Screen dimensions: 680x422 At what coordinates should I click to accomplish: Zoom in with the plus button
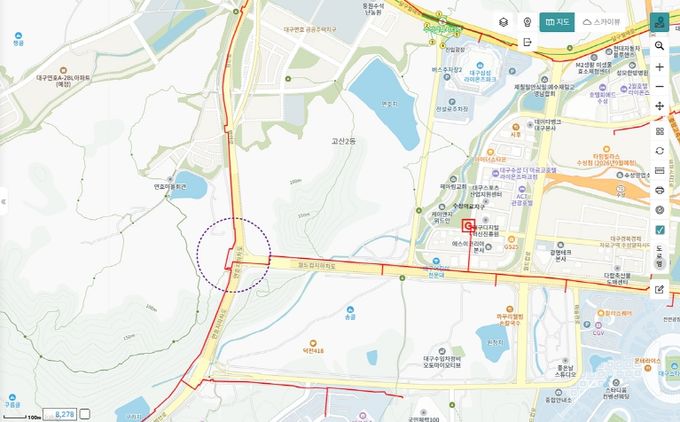point(660,67)
